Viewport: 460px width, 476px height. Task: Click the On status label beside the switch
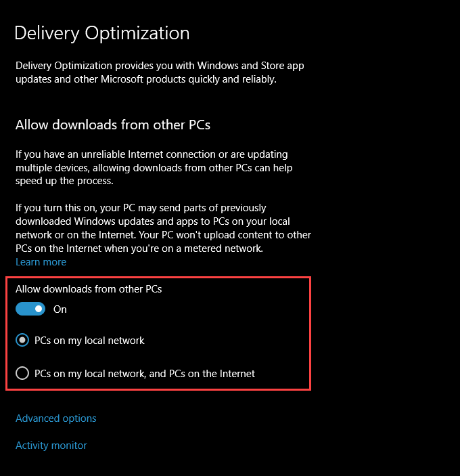tap(60, 309)
